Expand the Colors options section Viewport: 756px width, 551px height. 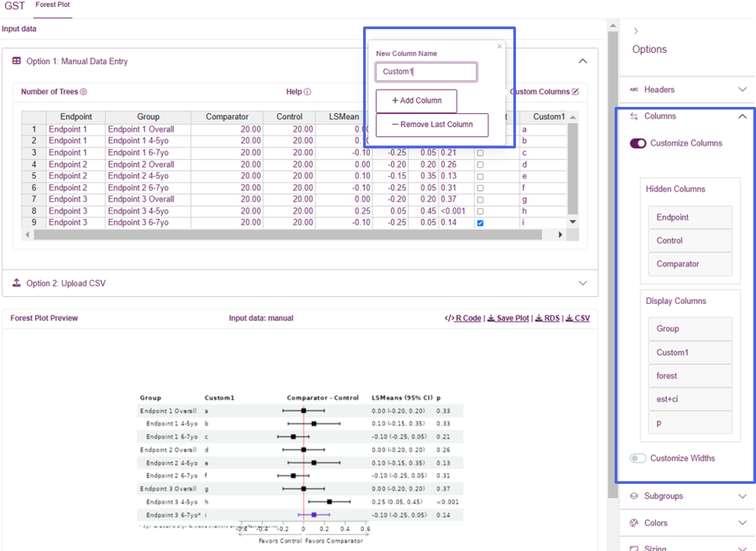(742, 523)
